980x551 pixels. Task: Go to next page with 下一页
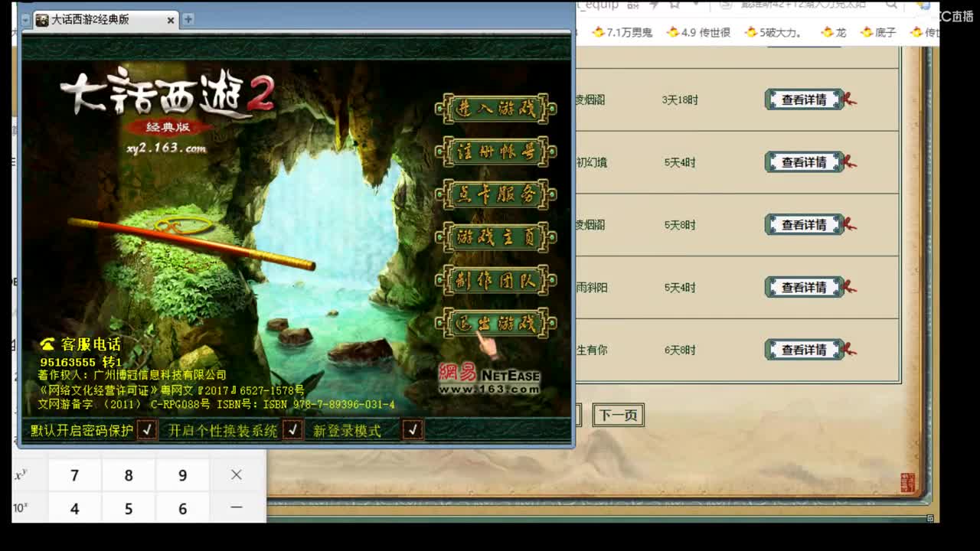tap(618, 416)
